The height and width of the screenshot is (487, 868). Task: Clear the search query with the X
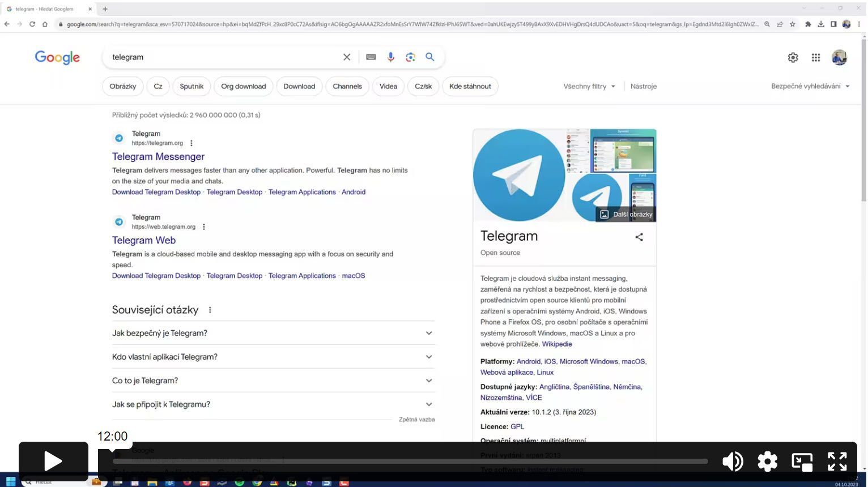(x=347, y=57)
